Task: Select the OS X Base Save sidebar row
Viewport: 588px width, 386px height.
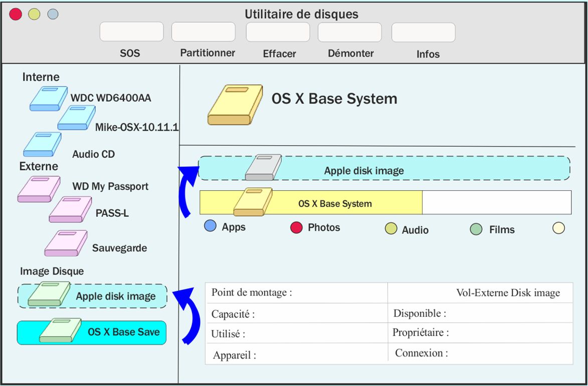Action: click(92, 332)
